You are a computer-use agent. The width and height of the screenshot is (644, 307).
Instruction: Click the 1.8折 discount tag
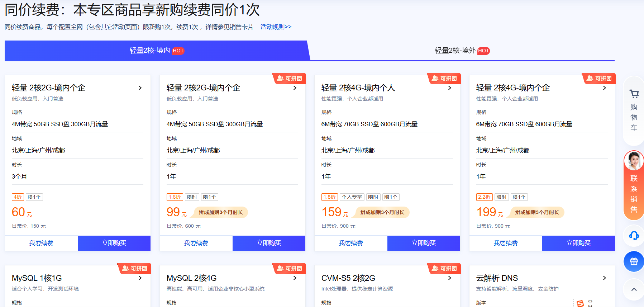(330, 197)
